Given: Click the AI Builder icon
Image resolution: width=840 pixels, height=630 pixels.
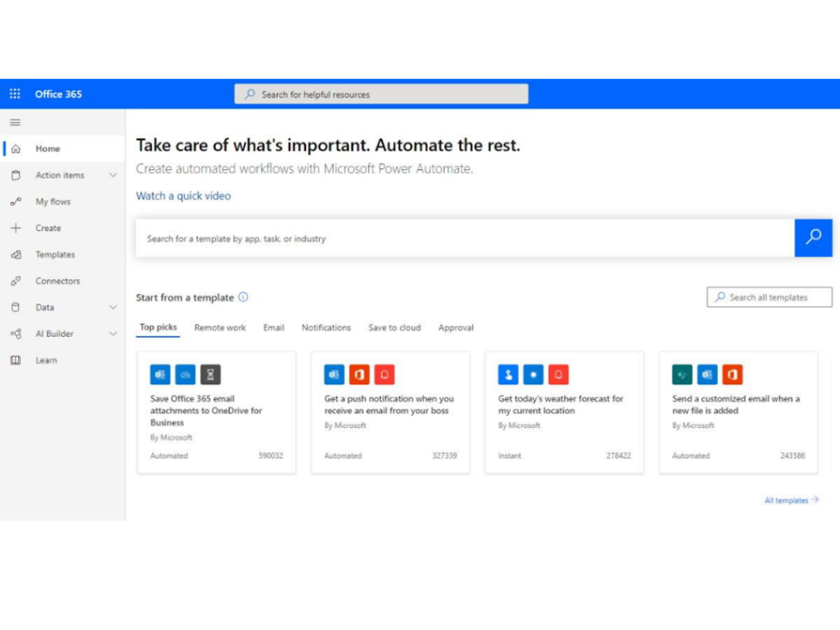Looking at the screenshot, I should pos(16,333).
